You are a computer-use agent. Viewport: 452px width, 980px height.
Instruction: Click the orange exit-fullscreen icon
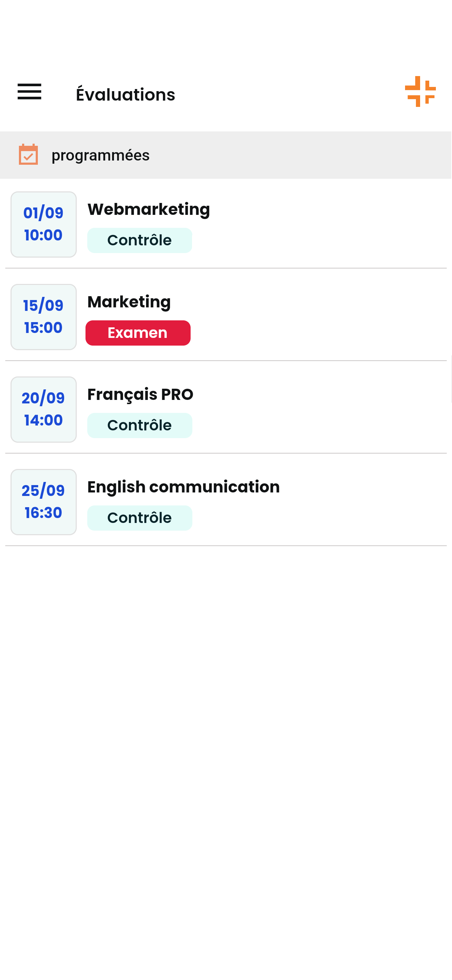pyautogui.click(x=420, y=91)
